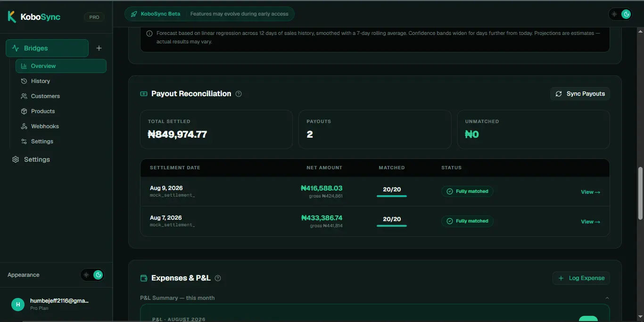Toggle Appearance theme switch in sidebar
This screenshot has height=322, width=644.
coord(92,275)
